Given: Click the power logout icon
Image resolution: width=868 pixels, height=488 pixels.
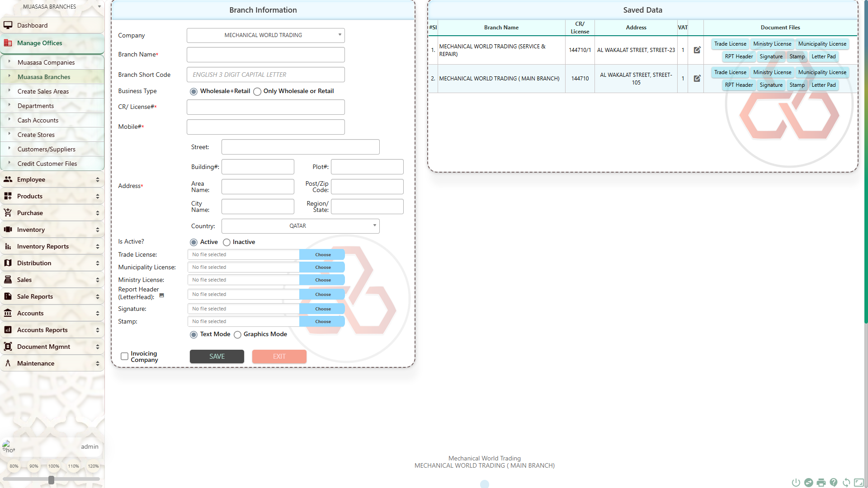Looking at the screenshot, I should (796, 483).
